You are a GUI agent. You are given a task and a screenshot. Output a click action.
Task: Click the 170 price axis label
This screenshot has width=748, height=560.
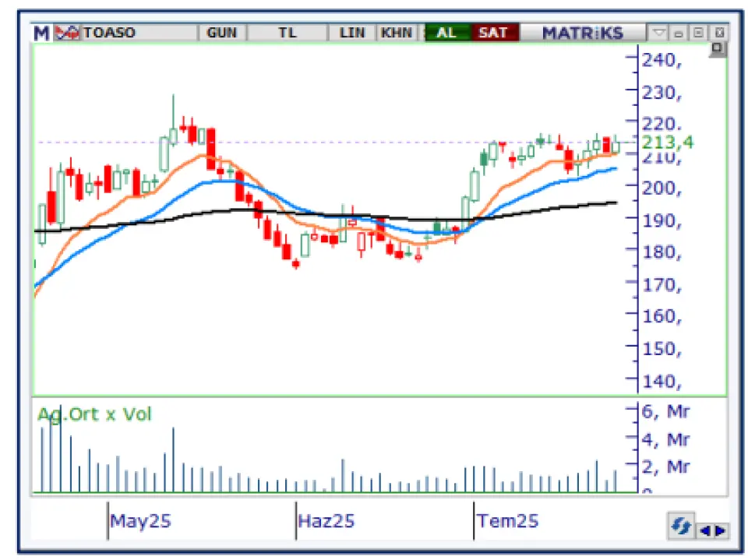pos(662,285)
